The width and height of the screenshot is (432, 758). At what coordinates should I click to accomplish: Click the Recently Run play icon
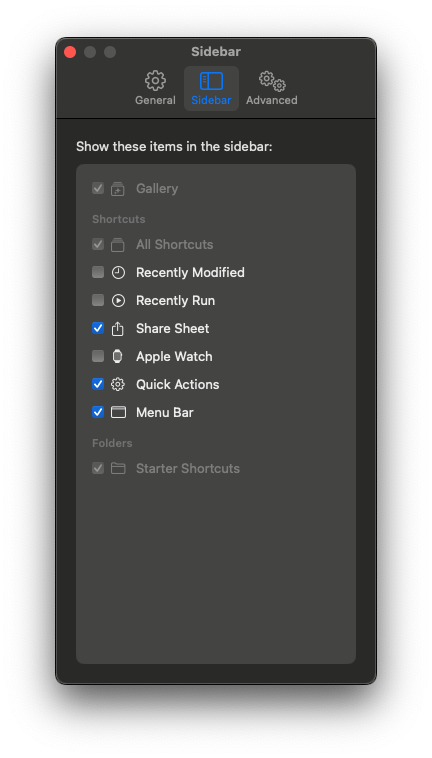click(x=118, y=301)
